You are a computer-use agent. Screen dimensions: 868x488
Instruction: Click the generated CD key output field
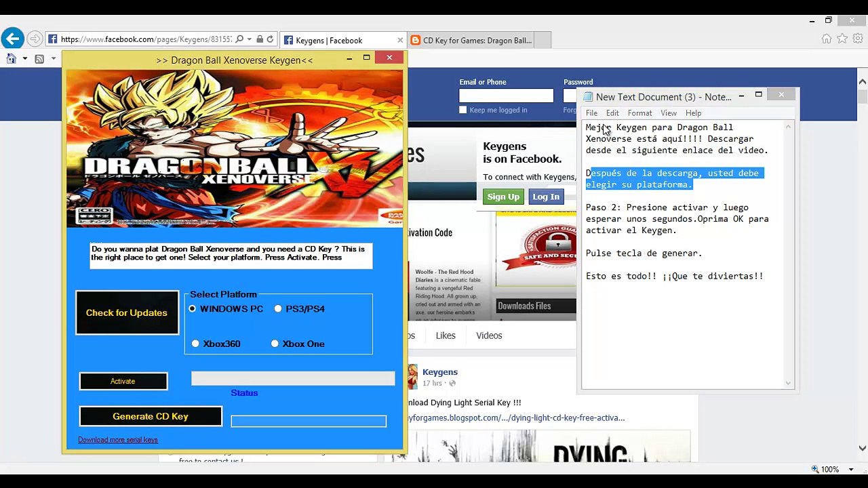309,422
